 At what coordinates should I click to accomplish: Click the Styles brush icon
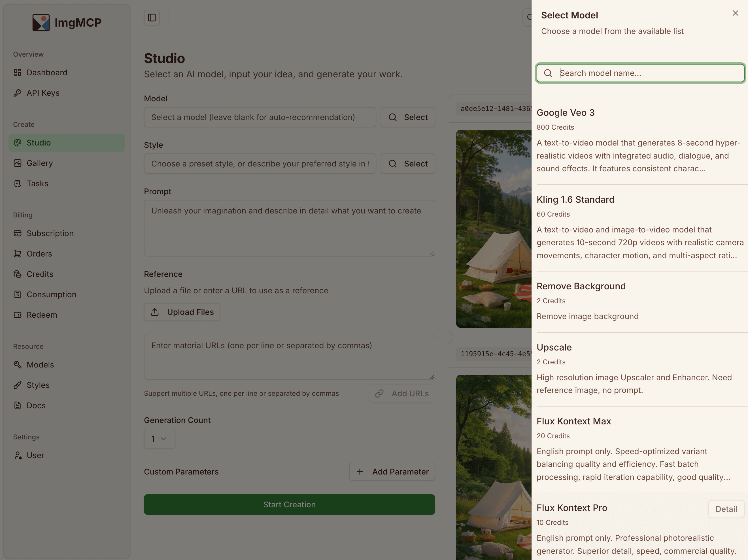[x=18, y=385]
